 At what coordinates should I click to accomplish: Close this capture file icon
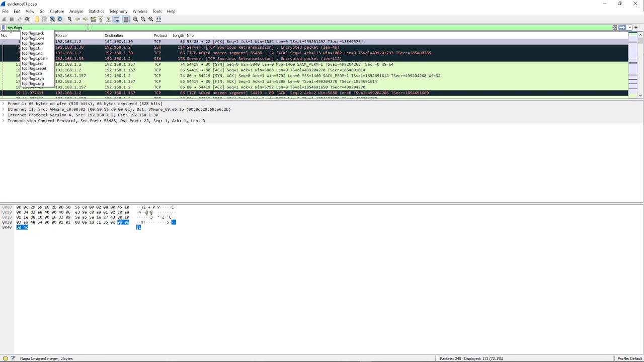coord(52,19)
